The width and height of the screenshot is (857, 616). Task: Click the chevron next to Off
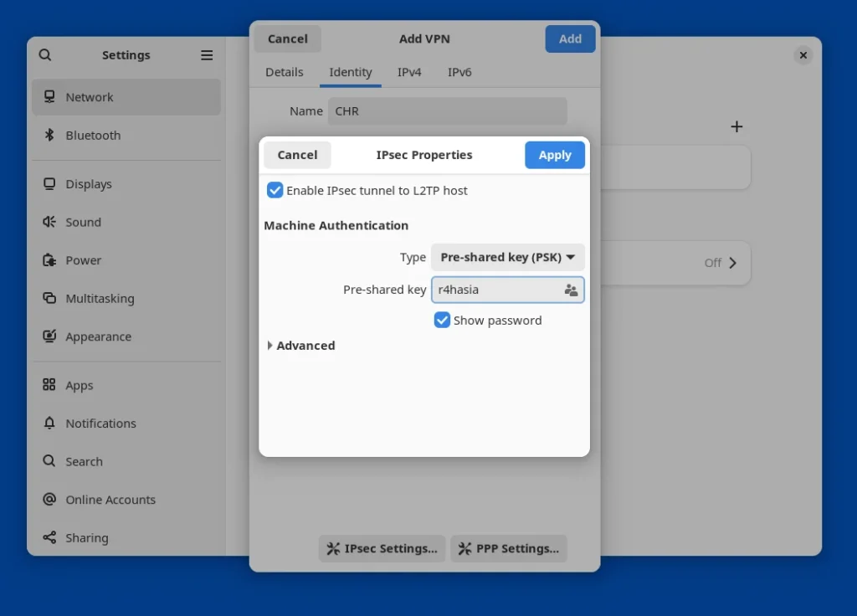pyautogui.click(x=733, y=263)
